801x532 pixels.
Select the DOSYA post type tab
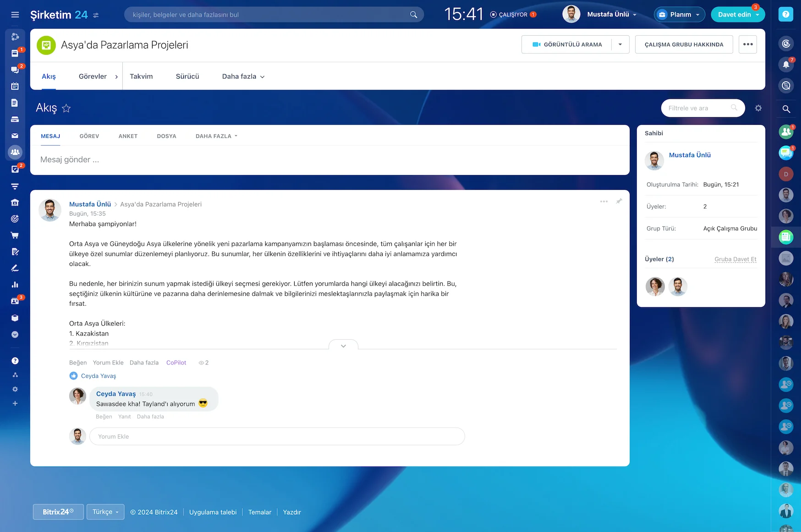(166, 136)
